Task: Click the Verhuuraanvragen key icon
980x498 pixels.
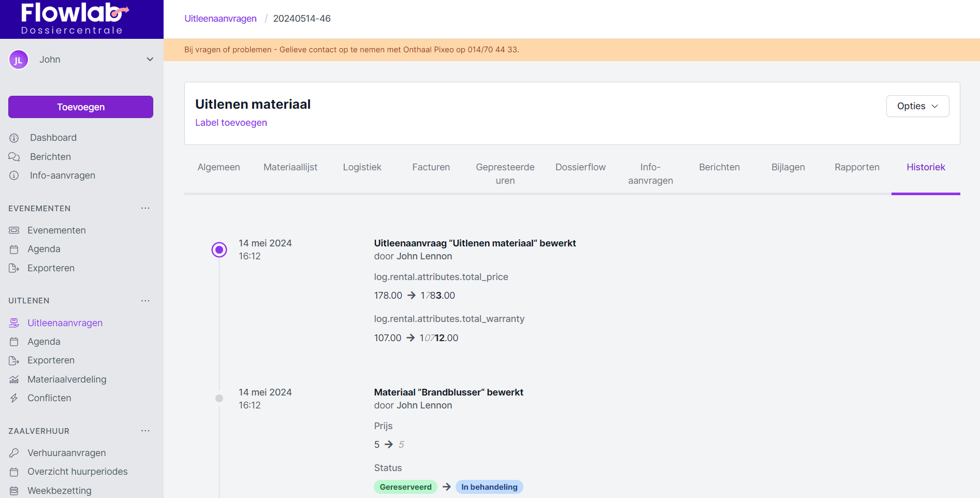Action: (x=14, y=453)
